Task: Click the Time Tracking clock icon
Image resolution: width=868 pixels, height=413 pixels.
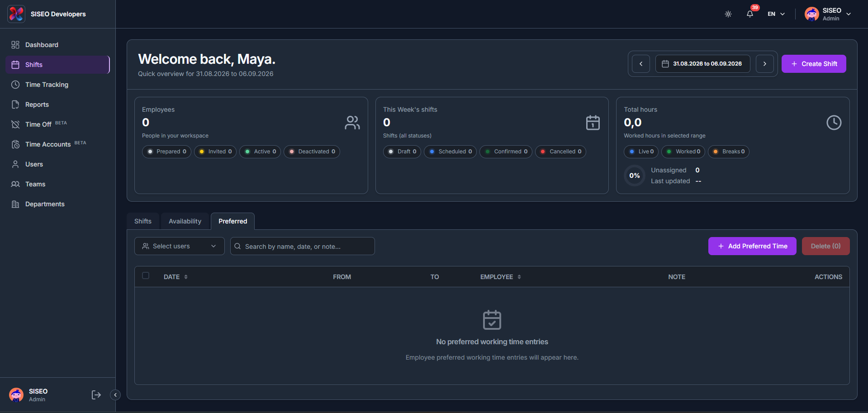Action: (15, 85)
